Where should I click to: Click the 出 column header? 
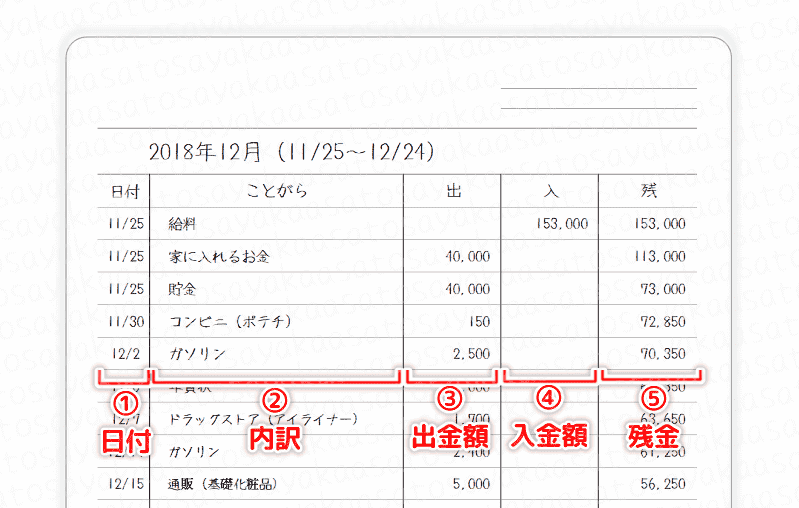pos(454,191)
